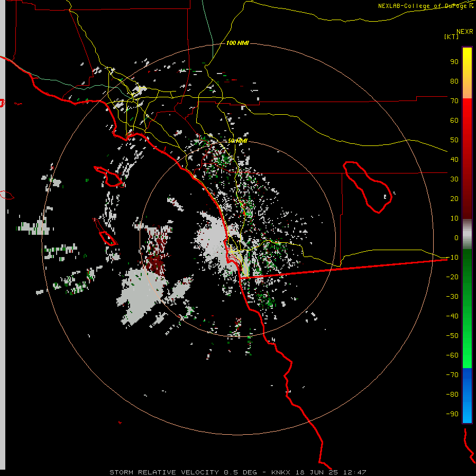476x476 pixels.
Task: Click the 30 value on the velocity scale
Action: pos(454,179)
